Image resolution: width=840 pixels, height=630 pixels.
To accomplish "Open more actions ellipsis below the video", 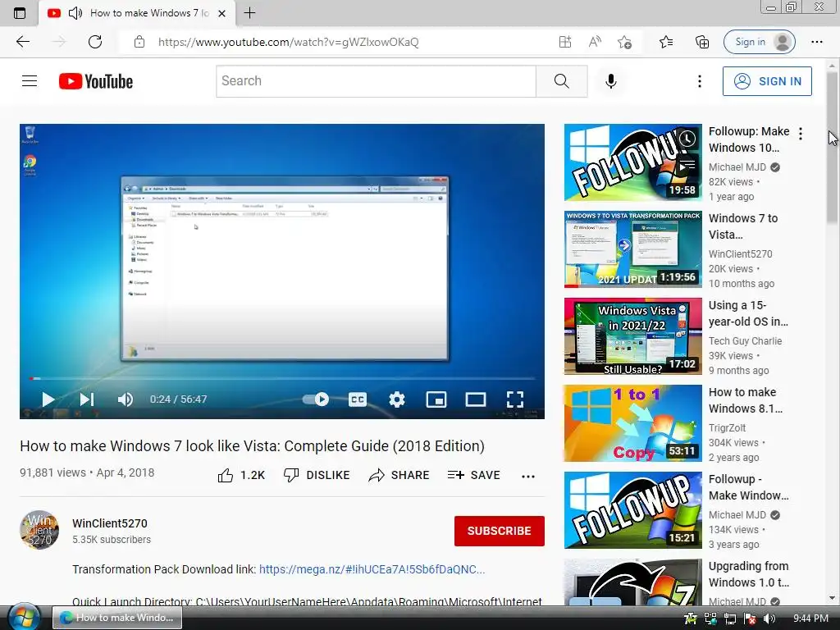I will pyautogui.click(x=528, y=476).
